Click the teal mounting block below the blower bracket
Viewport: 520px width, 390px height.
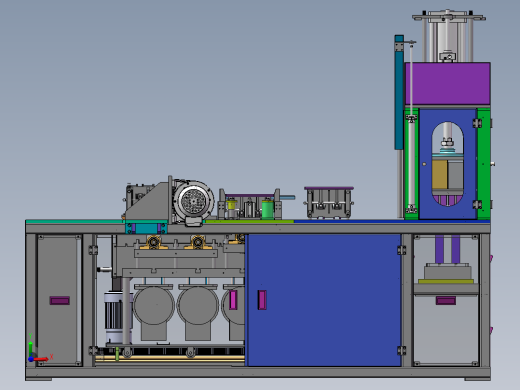[146, 229]
